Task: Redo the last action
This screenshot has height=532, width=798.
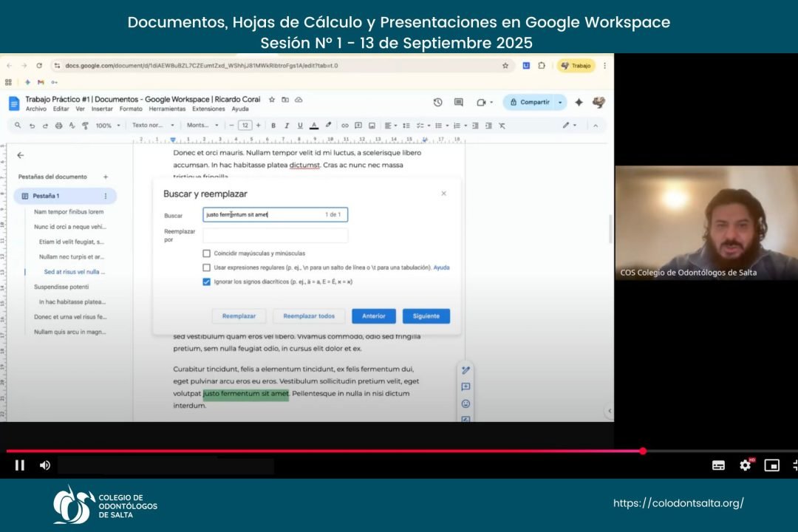Action: 45,125
